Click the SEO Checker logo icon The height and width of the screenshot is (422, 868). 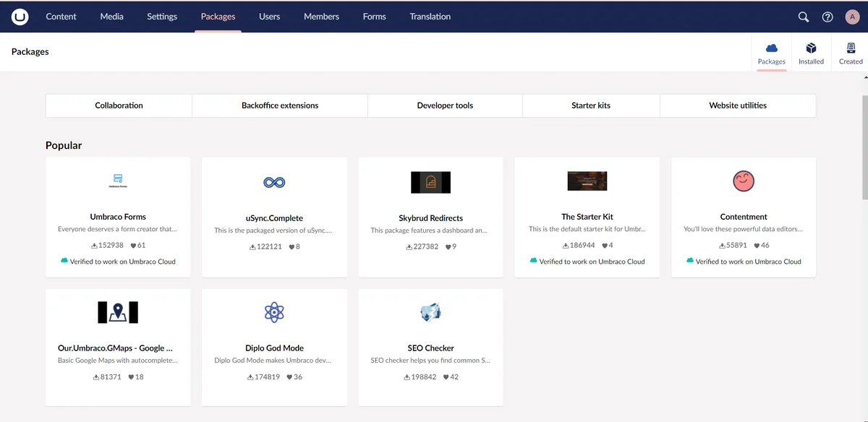430,312
